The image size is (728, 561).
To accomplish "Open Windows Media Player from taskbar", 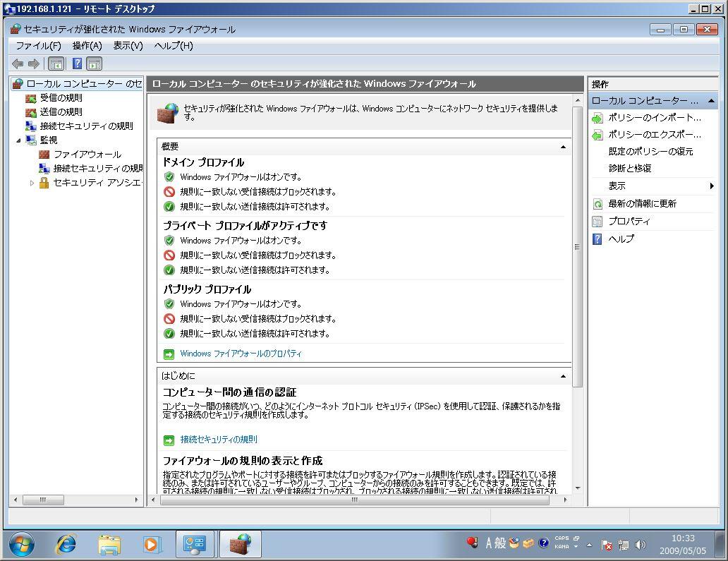I will pyautogui.click(x=152, y=544).
